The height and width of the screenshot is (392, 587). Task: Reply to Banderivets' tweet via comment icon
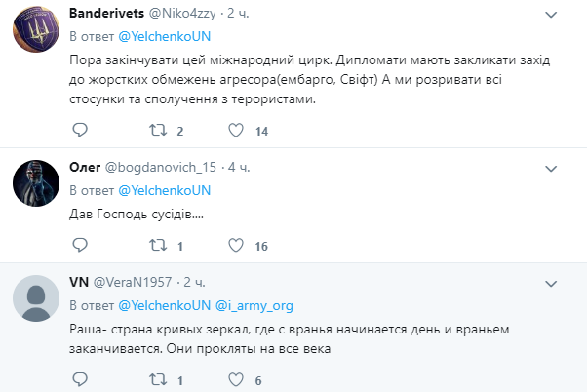click(x=80, y=130)
